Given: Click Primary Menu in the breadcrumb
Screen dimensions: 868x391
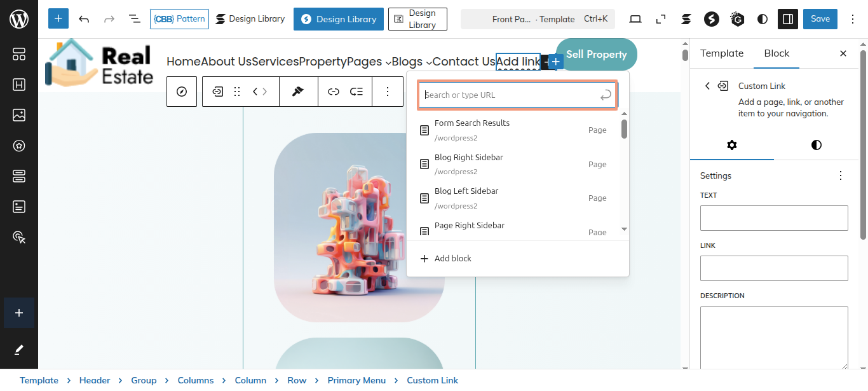Looking at the screenshot, I should click(x=356, y=380).
